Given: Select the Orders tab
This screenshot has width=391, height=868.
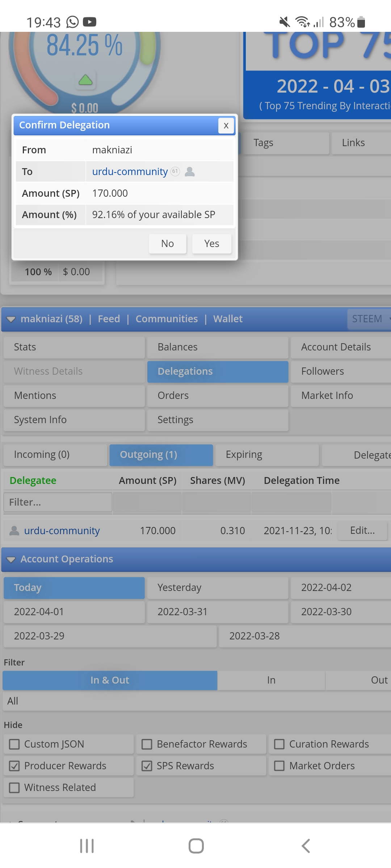Looking at the screenshot, I should (x=218, y=396).
